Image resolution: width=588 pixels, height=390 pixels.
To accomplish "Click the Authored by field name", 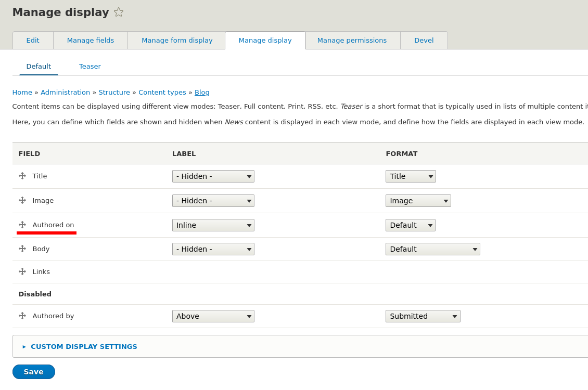I will (53, 316).
